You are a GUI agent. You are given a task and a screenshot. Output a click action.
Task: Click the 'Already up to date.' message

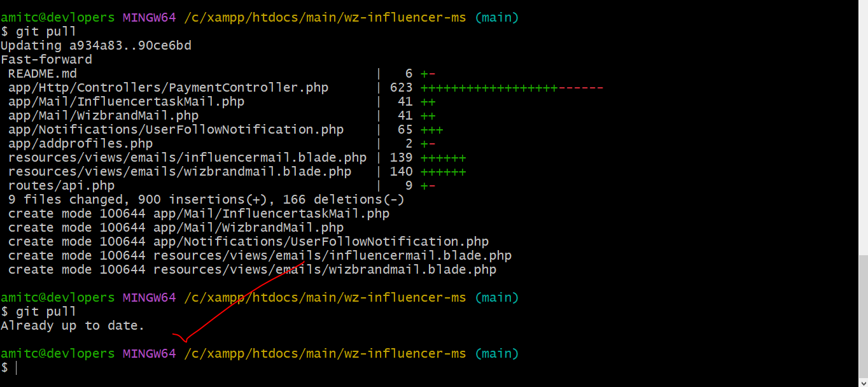point(73,325)
